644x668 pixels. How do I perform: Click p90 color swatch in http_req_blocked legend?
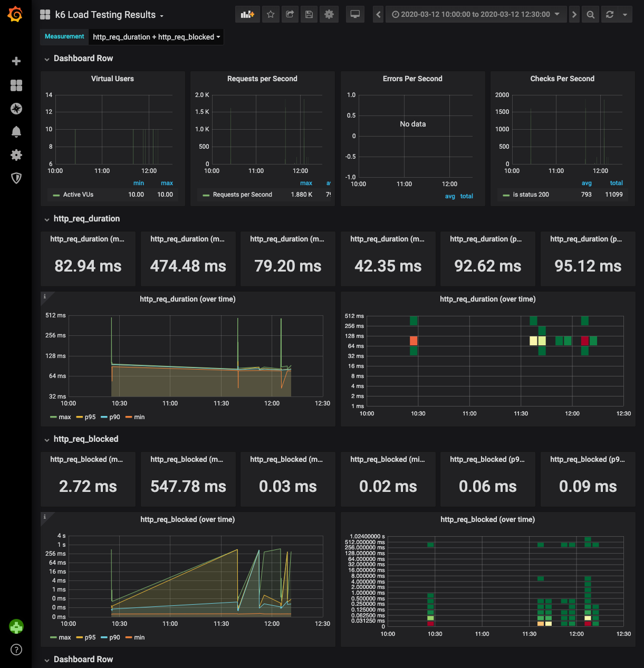pos(104,637)
